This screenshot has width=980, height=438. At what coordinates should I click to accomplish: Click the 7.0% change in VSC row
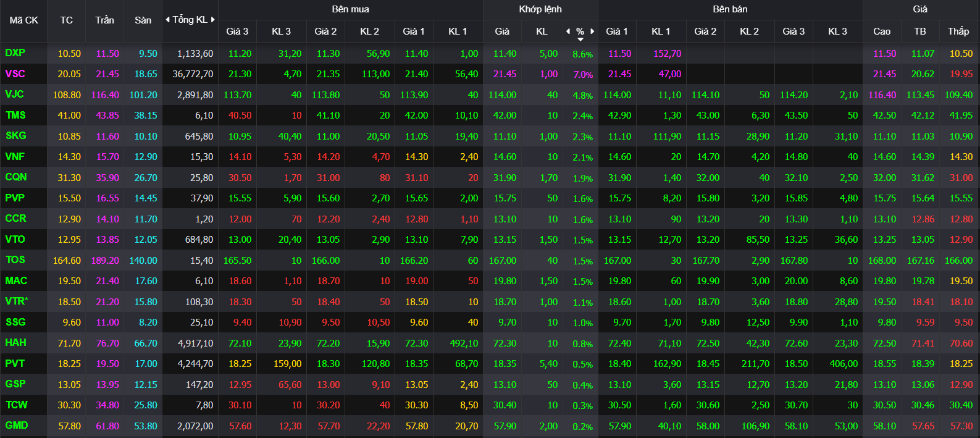pyautogui.click(x=583, y=75)
